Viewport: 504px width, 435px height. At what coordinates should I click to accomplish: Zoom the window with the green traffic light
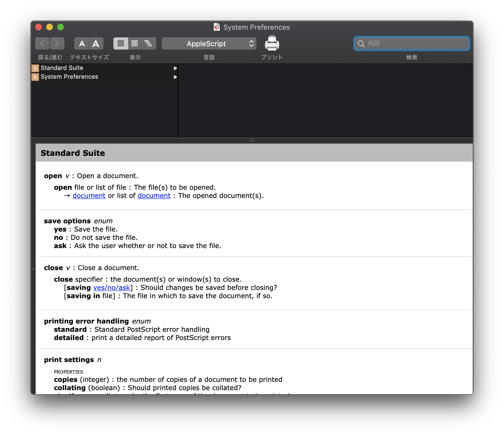click(x=60, y=27)
